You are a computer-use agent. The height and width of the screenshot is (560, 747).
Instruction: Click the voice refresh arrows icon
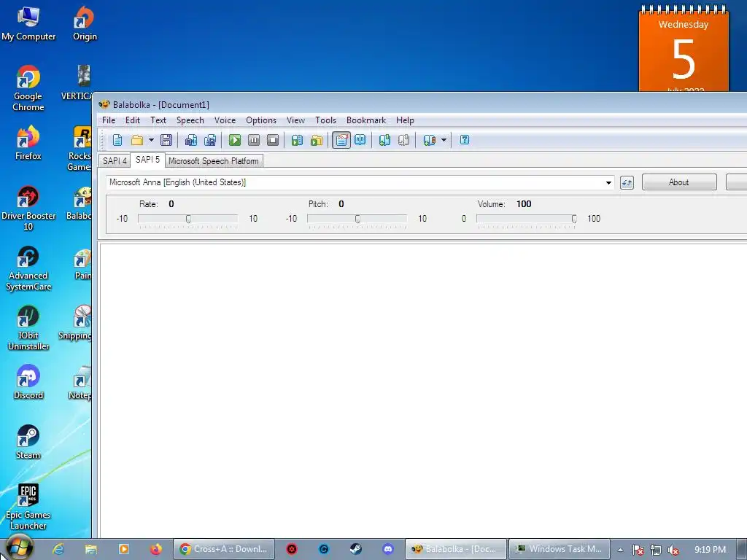click(627, 182)
